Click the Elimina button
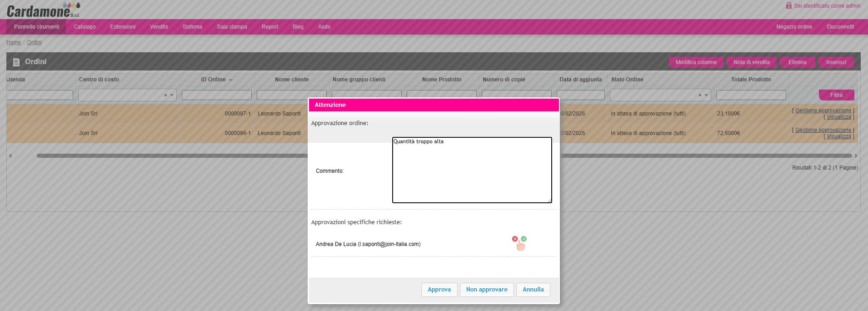Viewport: 868px width, 311px height. pyautogui.click(x=797, y=62)
